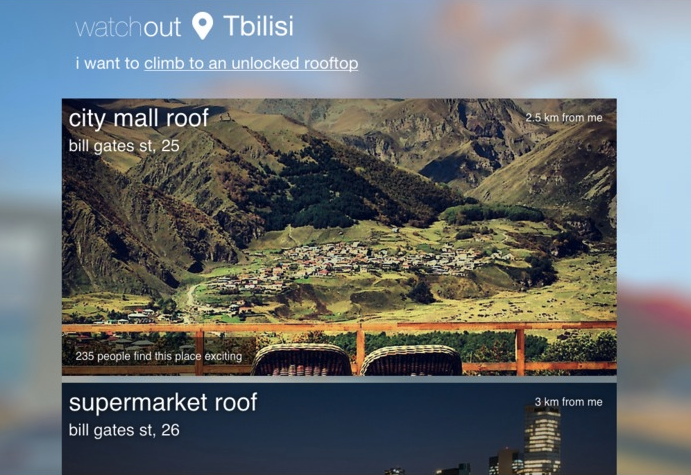The height and width of the screenshot is (475, 691).
Task: Click the gap between the two cards
Action: coord(339,379)
